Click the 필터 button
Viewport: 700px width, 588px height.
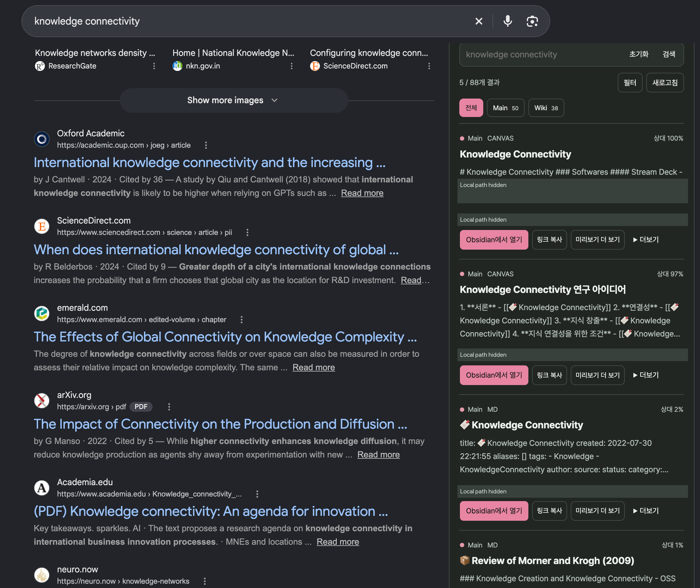[x=630, y=83]
